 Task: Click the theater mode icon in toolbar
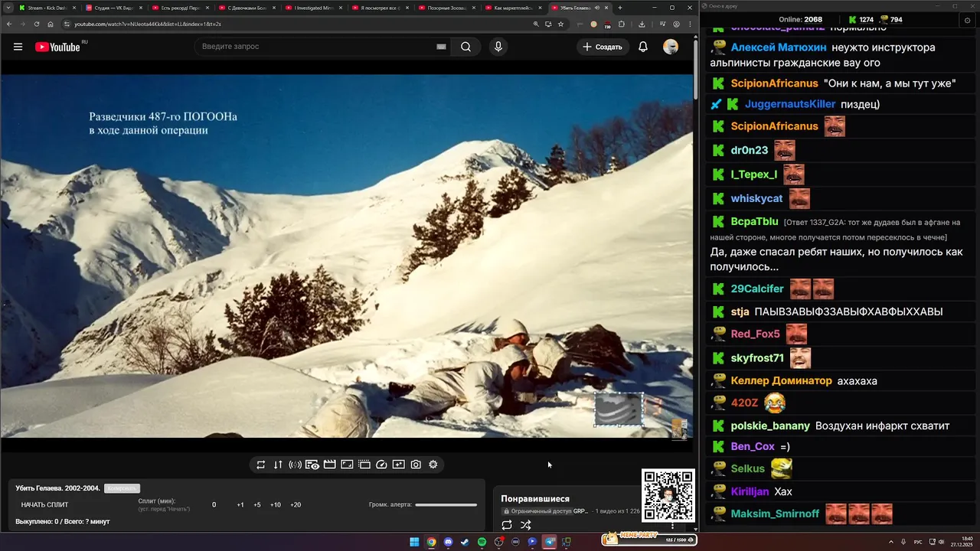click(x=364, y=465)
